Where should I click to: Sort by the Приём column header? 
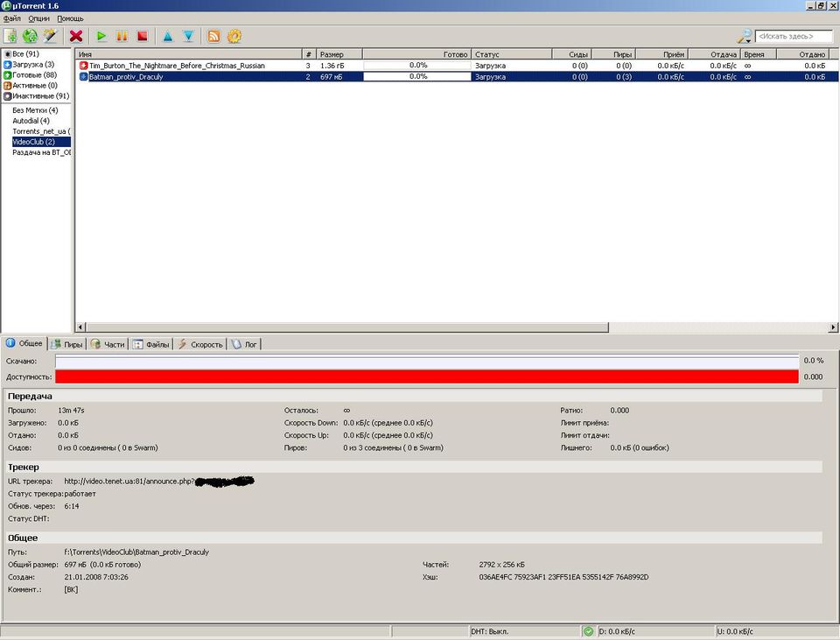[661, 54]
